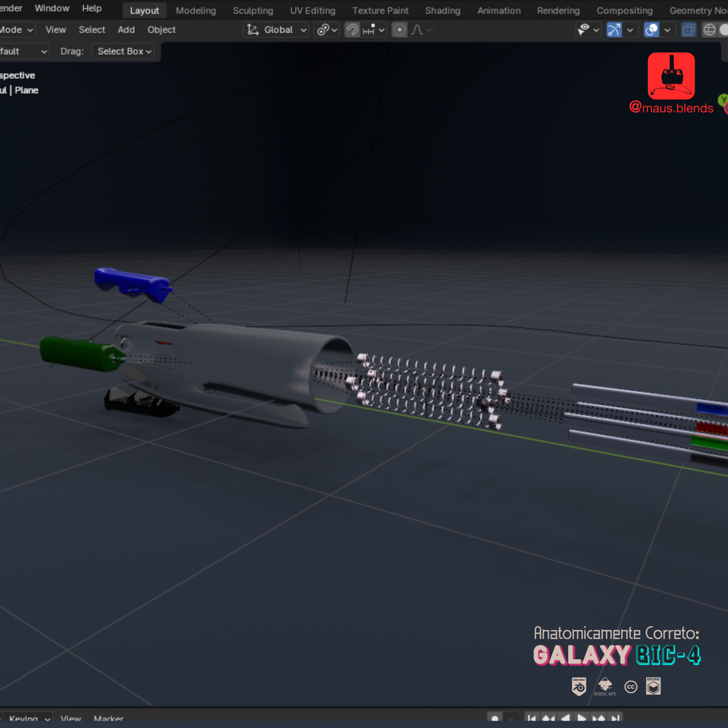Image resolution: width=728 pixels, height=728 pixels.
Task: Toggle viewport overlays display
Action: coord(652,30)
